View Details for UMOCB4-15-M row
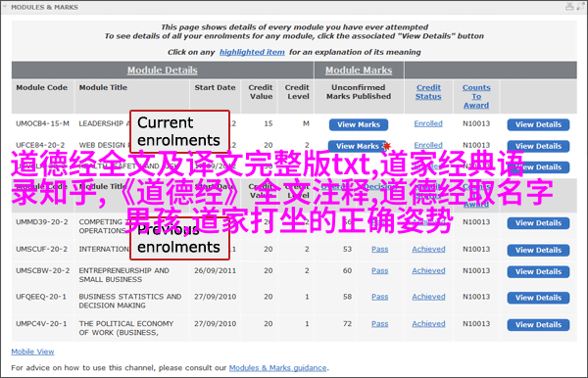 click(x=538, y=124)
